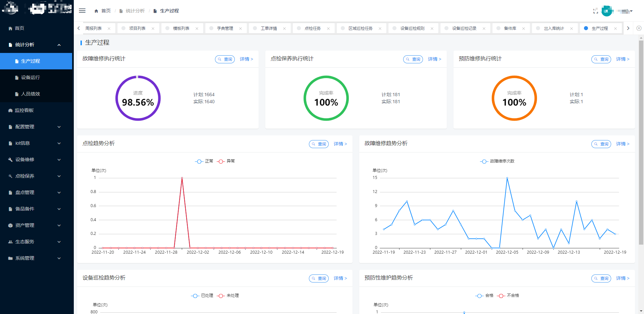Close the 周报列表 tab

[x=109, y=28]
